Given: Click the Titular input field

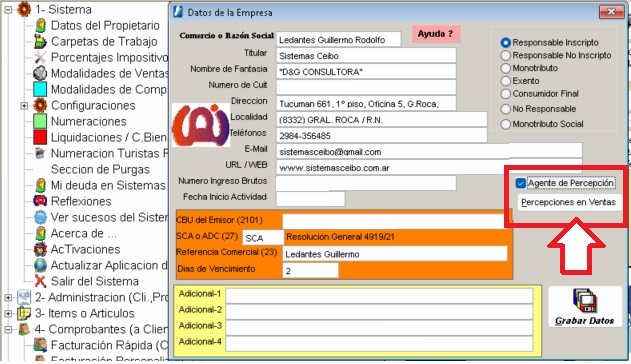Looking at the screenshot, I should (366, 56).
